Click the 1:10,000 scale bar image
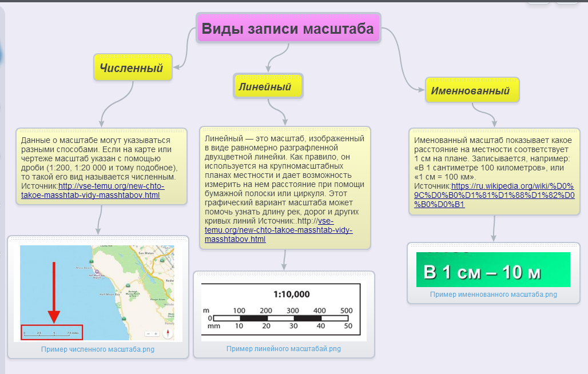588x374 pixels. 284,311
